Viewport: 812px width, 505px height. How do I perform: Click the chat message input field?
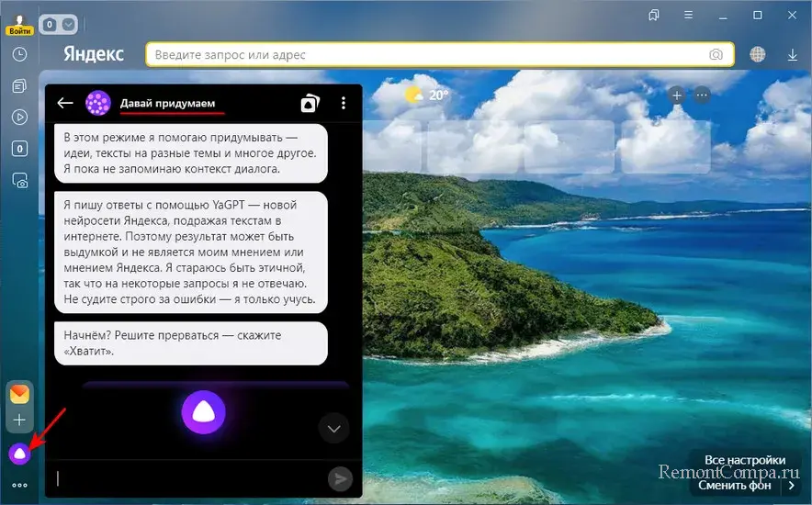point(188,477)
